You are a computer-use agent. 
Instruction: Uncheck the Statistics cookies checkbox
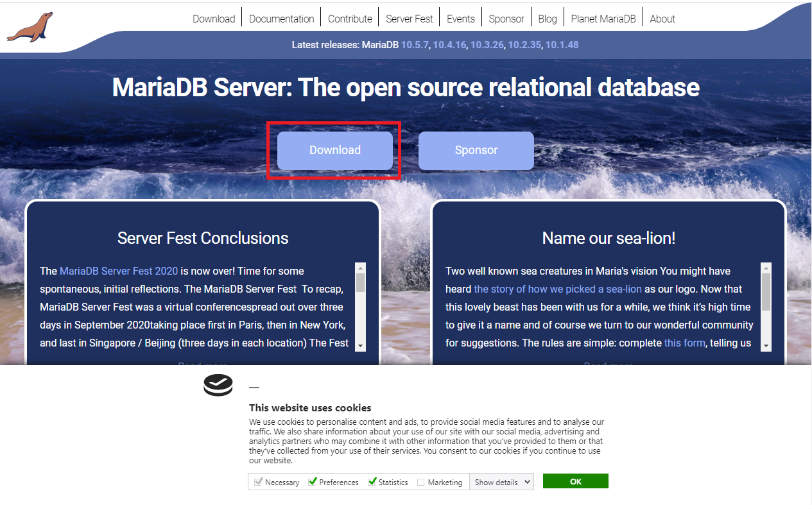[x=372, y=482]
